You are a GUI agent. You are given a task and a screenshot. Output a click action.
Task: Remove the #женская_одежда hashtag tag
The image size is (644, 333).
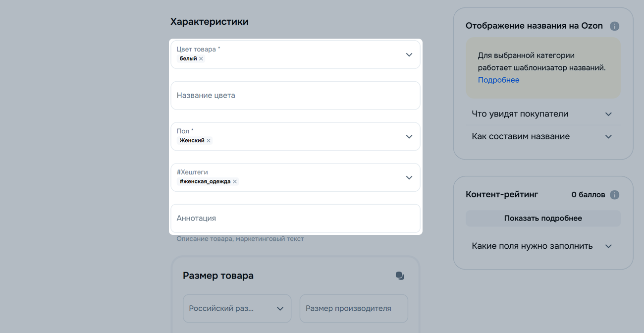click(x=235, y=182)
